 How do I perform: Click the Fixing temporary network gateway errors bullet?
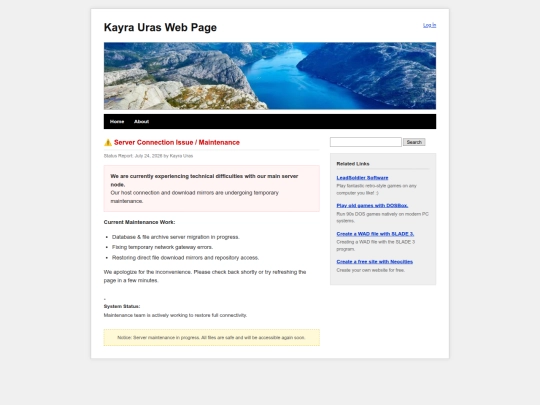(x=162, y=247)
